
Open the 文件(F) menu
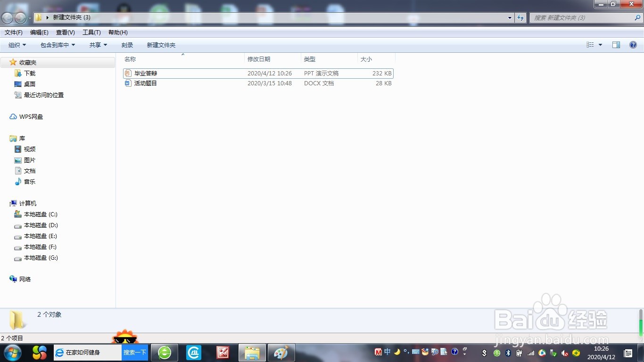pyautogui.click(x=14, y=33)
